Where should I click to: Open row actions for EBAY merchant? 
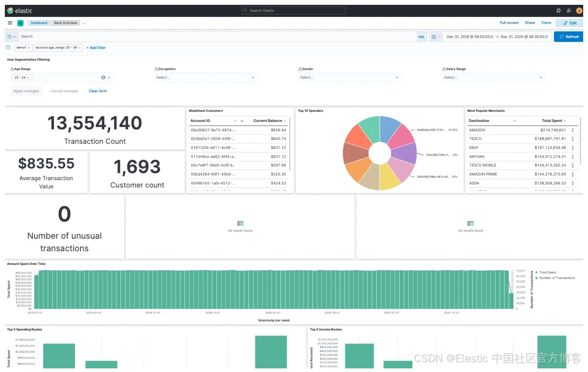click(572, 148)
